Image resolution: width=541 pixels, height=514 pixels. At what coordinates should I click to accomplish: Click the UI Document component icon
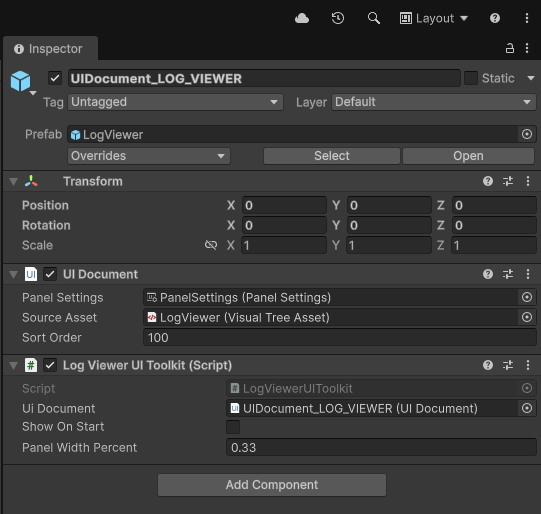(x=31, y=274)
